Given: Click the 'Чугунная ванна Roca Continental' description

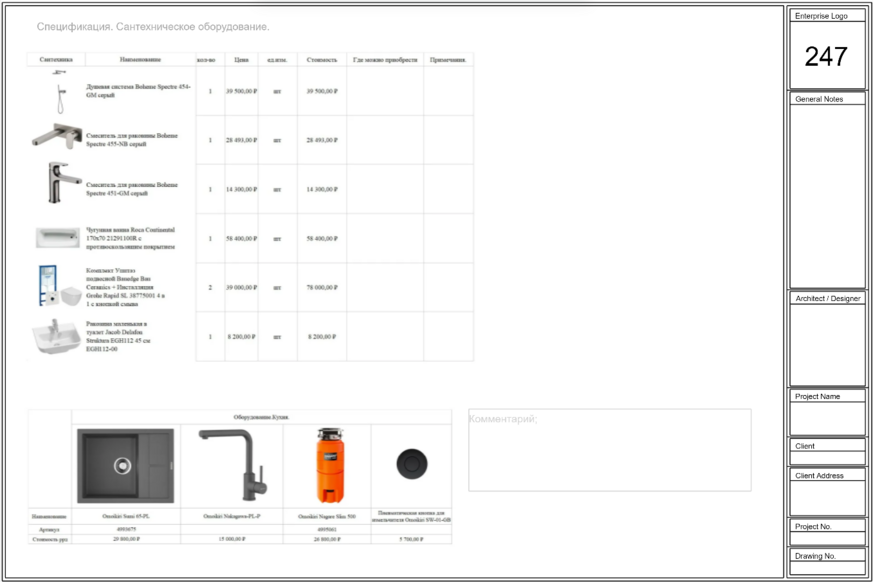Looking at the screenshot, I should (x=130, y=238).
